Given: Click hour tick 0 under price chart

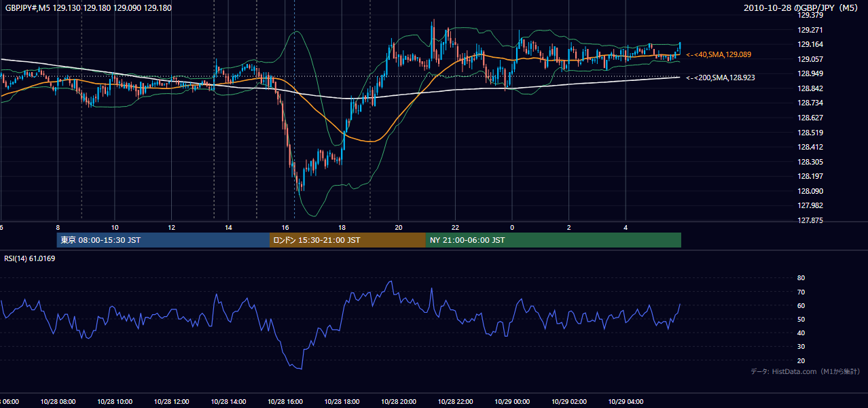Looking at the screenshot, I should 512,227.
